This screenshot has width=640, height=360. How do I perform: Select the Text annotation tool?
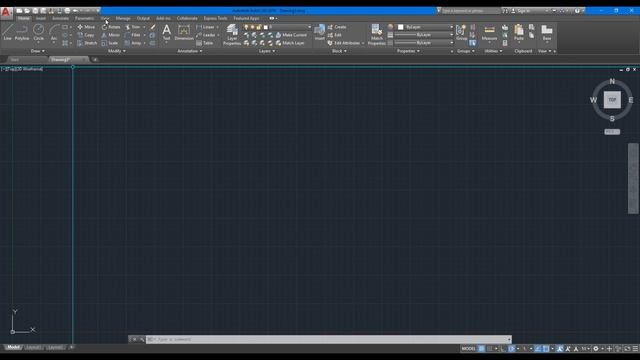click(167, 32)
